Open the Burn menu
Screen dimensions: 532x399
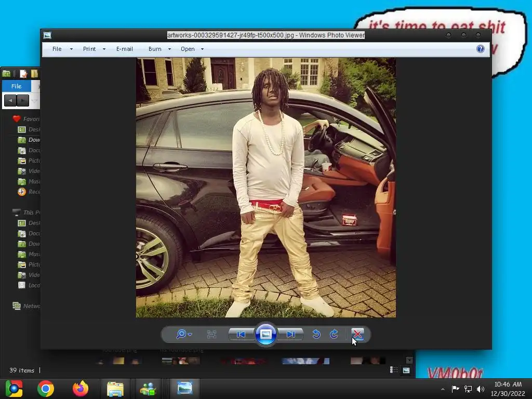pyautogui.click(x=155, y=49)
